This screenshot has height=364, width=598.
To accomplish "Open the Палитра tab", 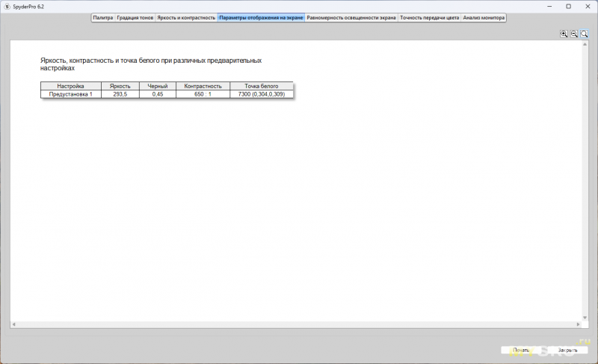I will pyautogui.click(x=102, y=17).
